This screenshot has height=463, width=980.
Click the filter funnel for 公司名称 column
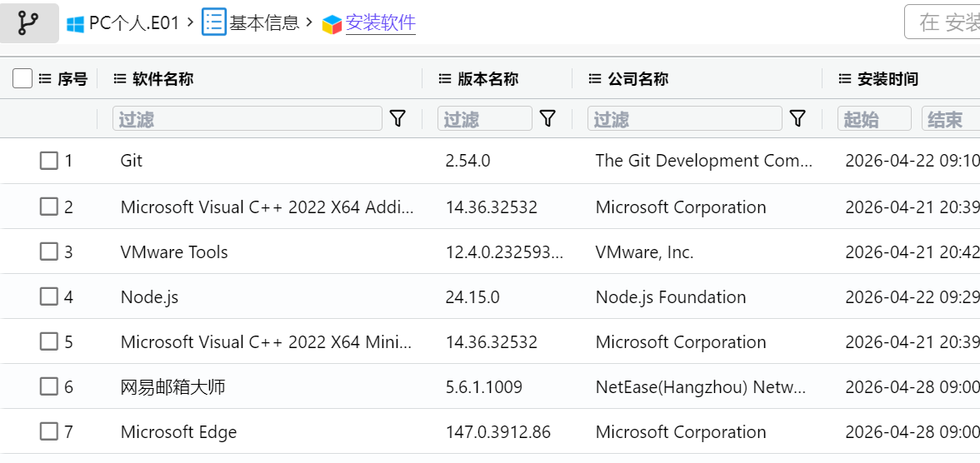[797, 118]
